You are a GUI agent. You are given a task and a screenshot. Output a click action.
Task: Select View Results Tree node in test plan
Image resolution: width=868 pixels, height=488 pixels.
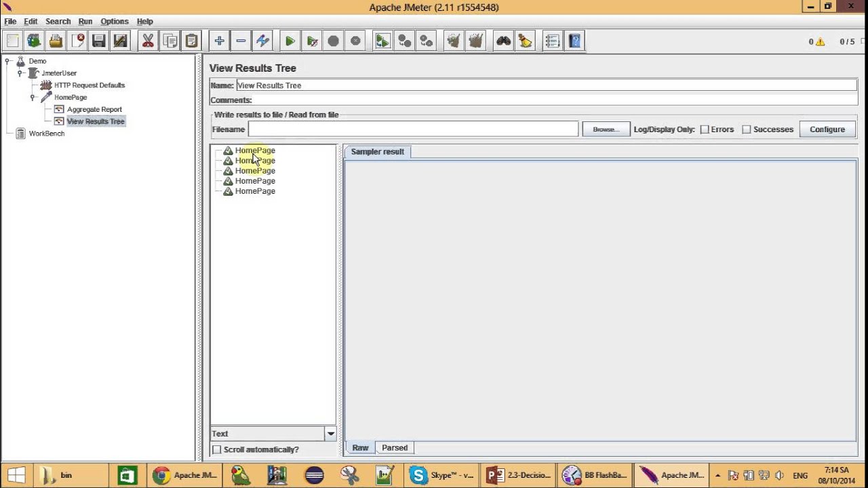click(96, 122)
